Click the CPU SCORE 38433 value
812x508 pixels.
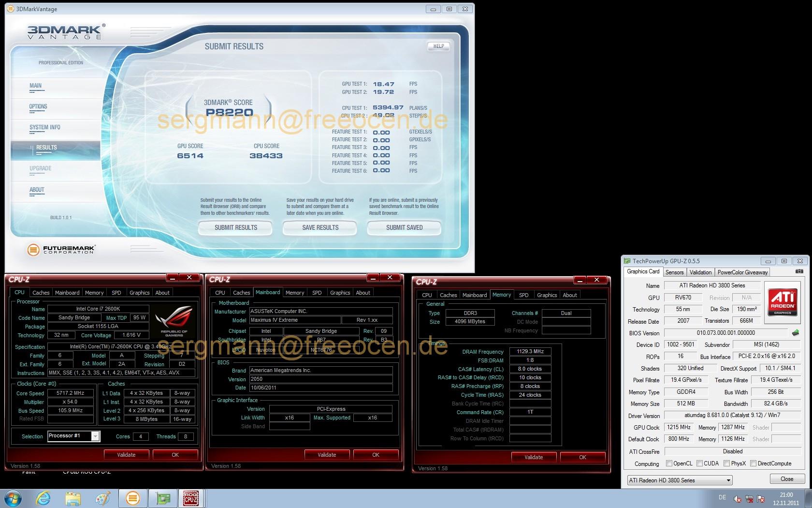266,156
